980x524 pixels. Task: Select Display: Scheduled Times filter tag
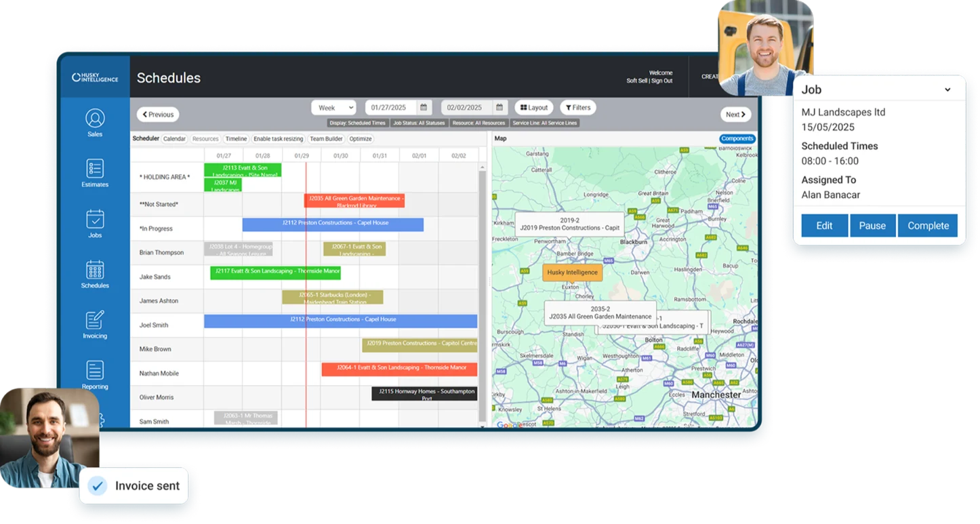tap(358, 123)
